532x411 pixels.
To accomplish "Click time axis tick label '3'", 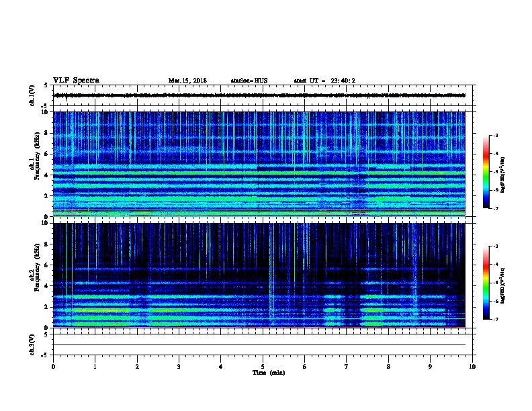I will (179, 367).
